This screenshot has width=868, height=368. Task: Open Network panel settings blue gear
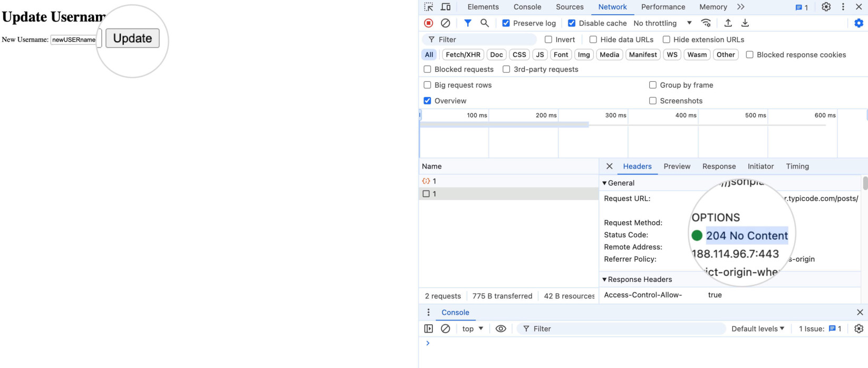[x=859, y=23]
